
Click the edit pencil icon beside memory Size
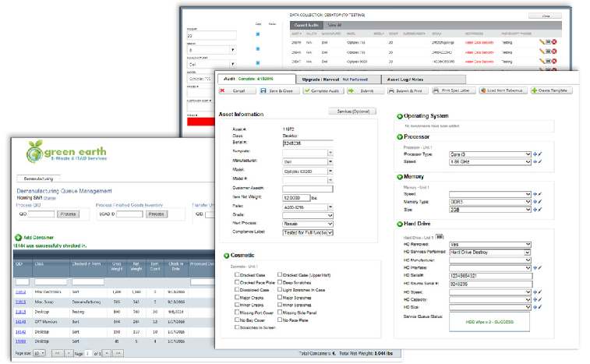(x=540, y=210)
